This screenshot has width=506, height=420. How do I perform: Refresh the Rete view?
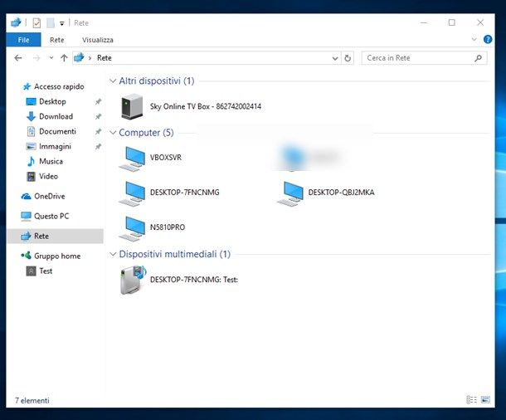(348, 58)
